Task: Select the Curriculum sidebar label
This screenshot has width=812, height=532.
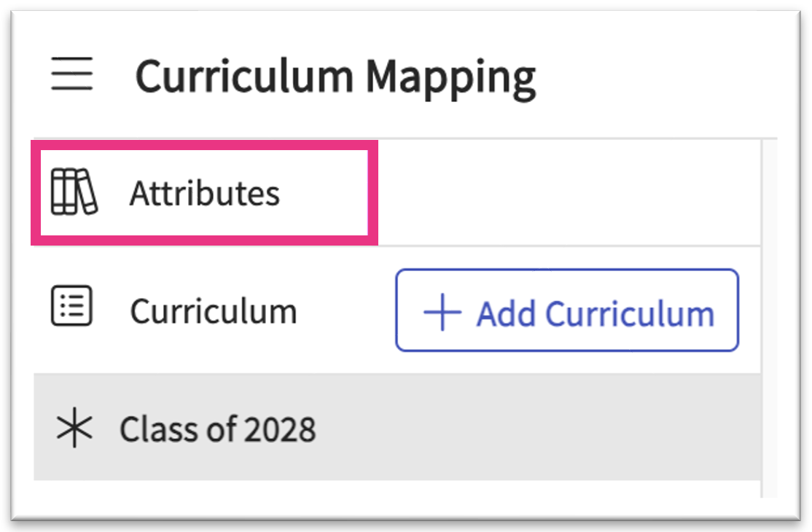Action: pyautogui.click(x=213, y=312)
